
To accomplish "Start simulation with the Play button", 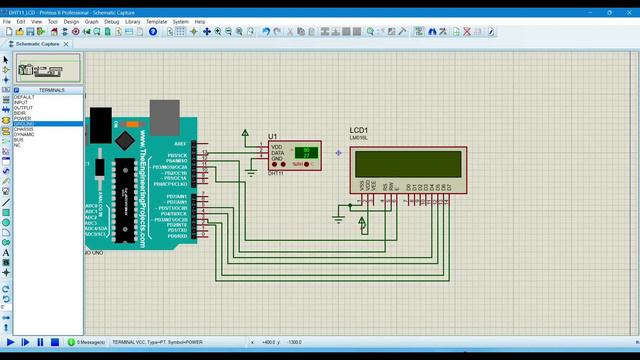I will point(11,342).
